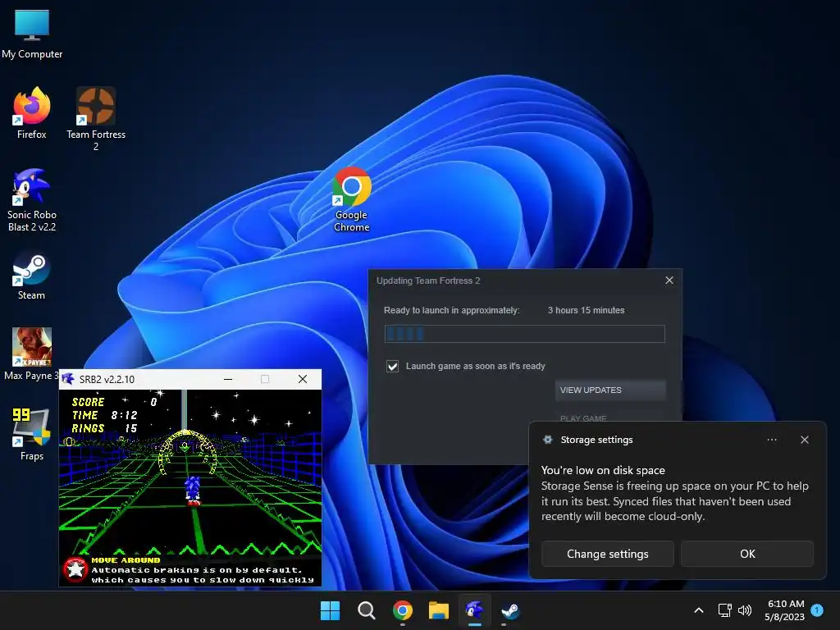Click OK on the low disk space notification
Screen dimensions: 840x630
747,554
